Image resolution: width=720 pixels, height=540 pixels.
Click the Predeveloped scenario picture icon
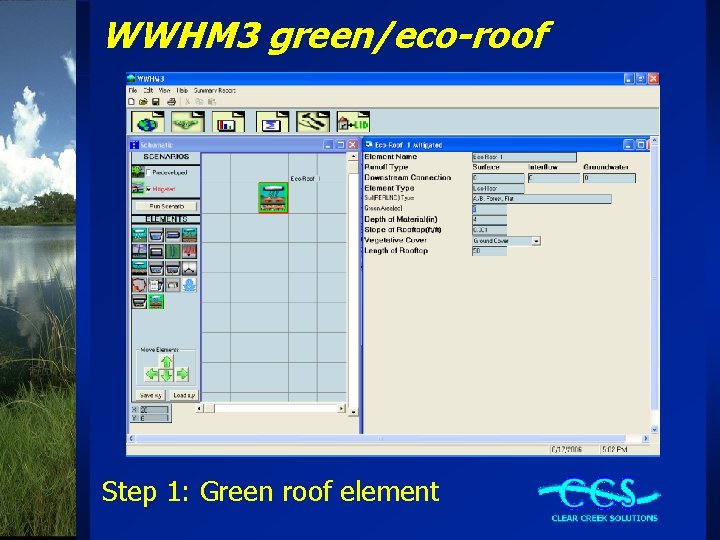pyautogui.click(x=138, y=172)
